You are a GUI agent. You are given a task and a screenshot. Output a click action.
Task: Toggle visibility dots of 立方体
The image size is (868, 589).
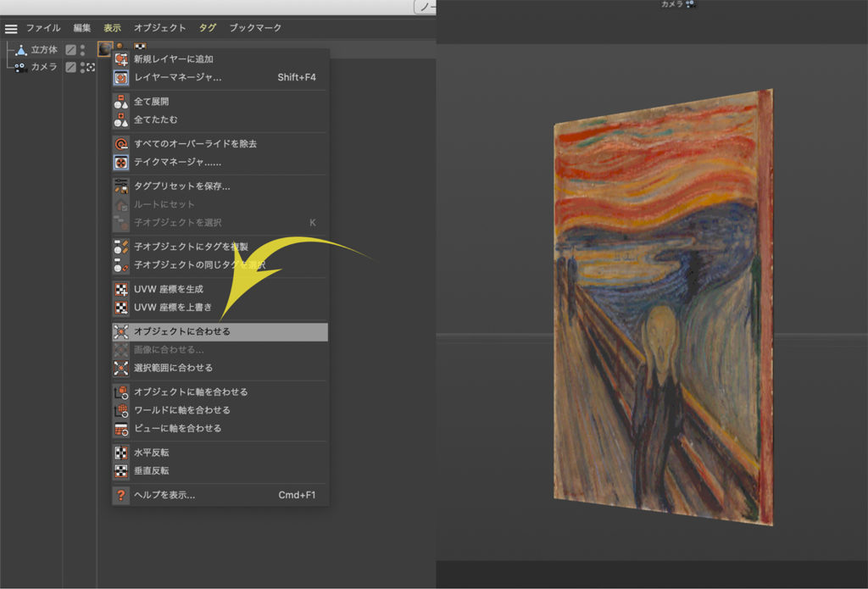(82, 50)
